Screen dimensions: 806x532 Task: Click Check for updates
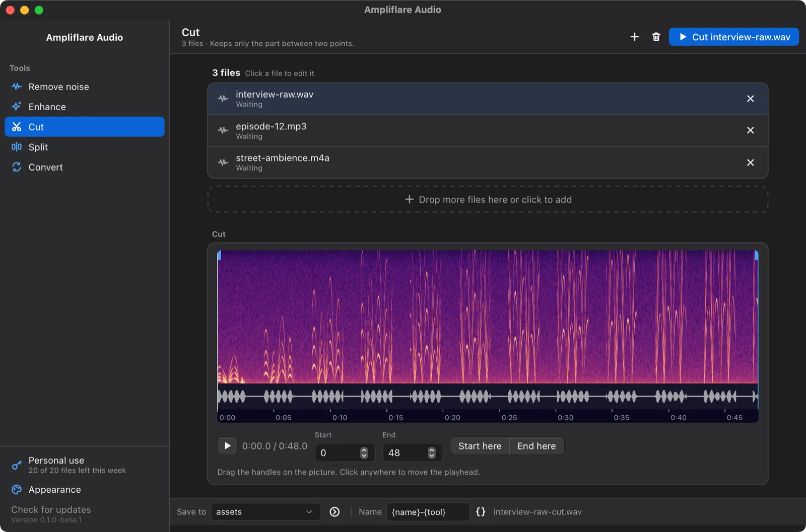pos(51,510)
